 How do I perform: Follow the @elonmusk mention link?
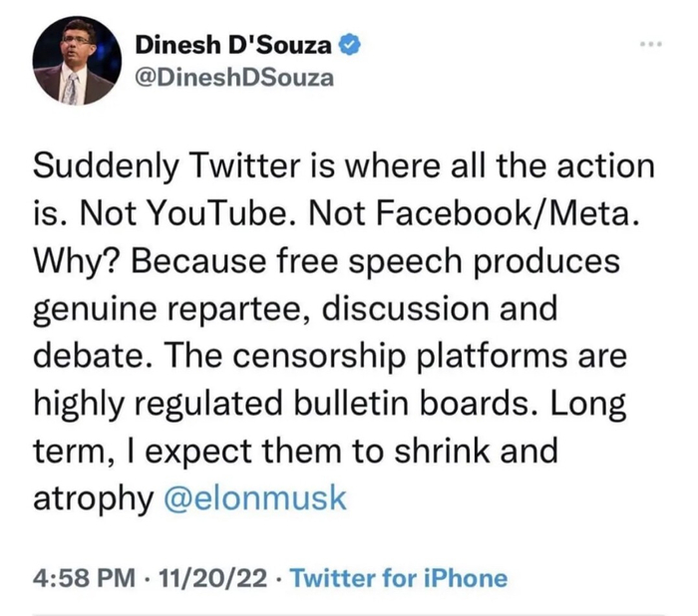(257, 497)
